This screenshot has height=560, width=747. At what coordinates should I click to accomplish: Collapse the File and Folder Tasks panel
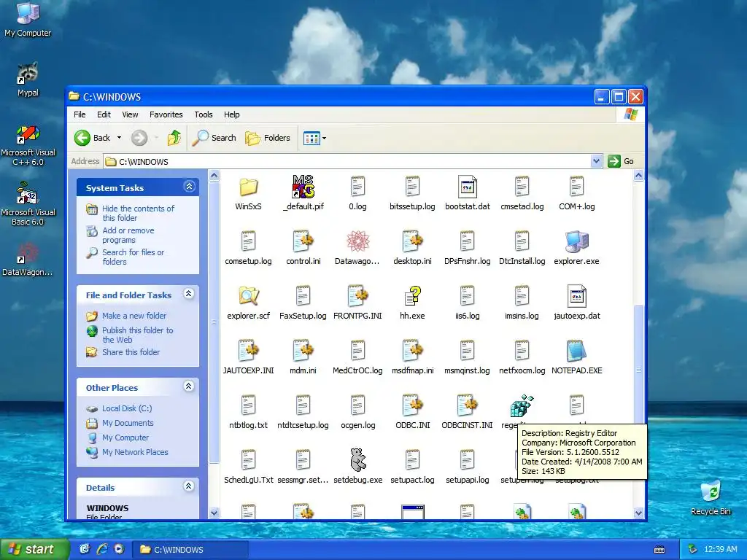[189, 294]
